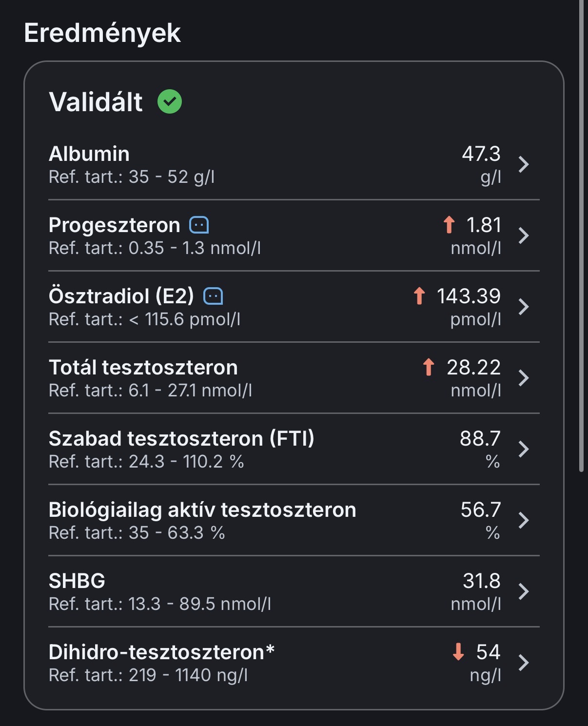Open Szabad tesztoszteron (FTI) details chevron

pyautogui.click(x=524, y=449)
